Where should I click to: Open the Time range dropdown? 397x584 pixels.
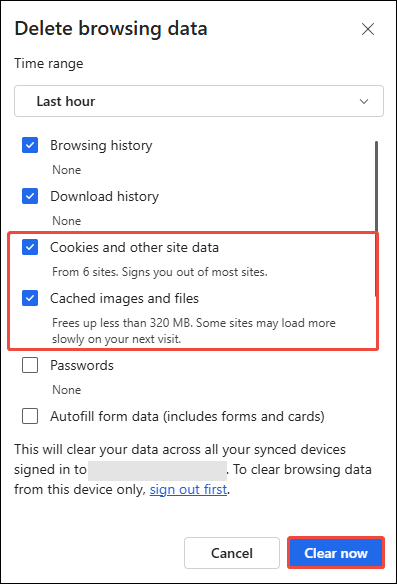[199, 101]
